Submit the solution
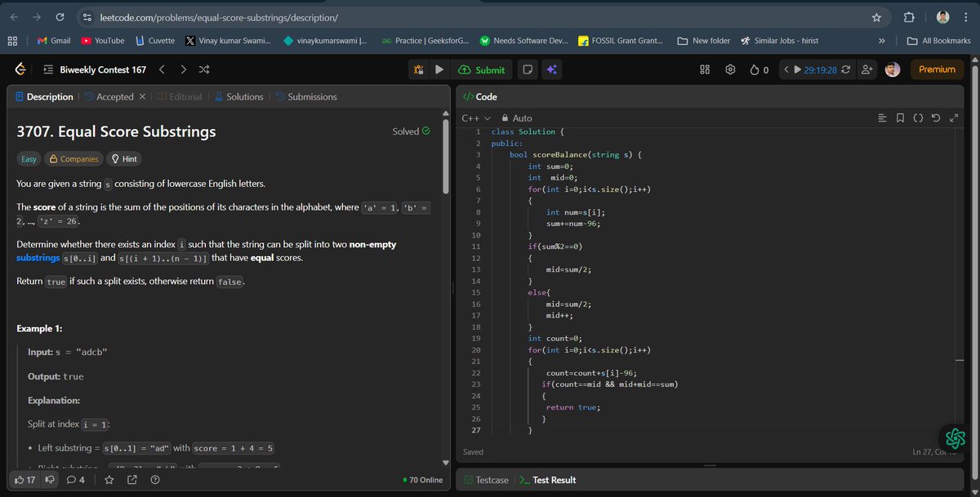Screen dimensions: 980x497 482,70
